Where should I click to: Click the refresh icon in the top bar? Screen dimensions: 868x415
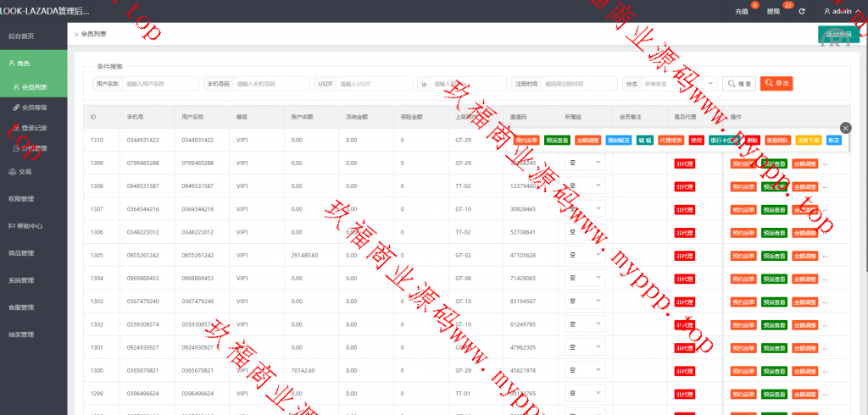[x=801, y=11]
